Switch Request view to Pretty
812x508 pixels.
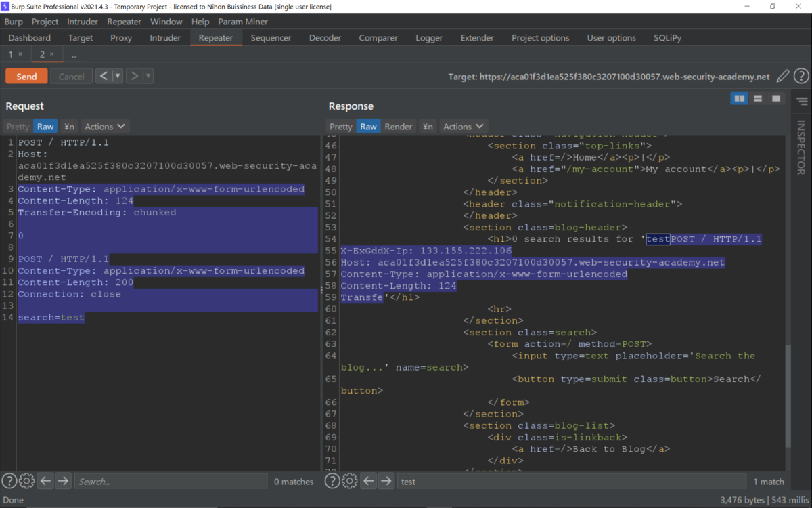pyautogui.click(x=18, y=126)
